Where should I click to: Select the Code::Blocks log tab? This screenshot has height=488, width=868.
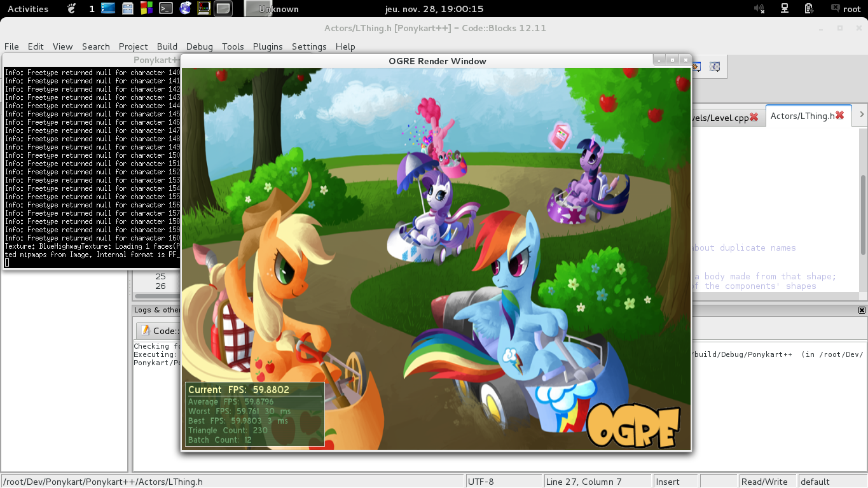tap(158, 331)
